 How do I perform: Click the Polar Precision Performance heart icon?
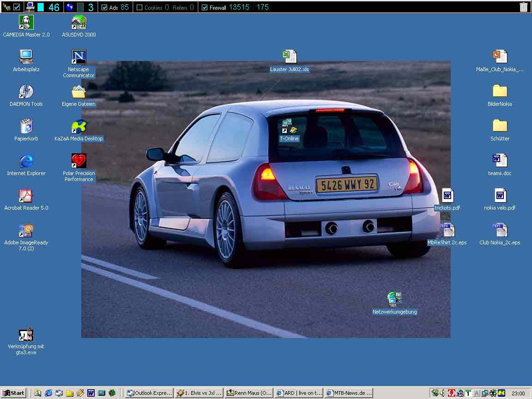tap(79, 161)
